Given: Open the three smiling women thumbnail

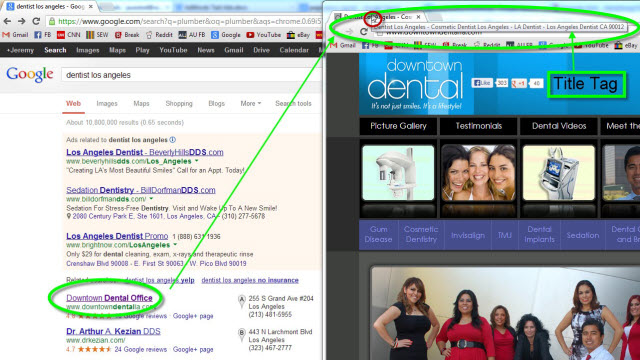Looking at the screenshot, I should 478,173.
